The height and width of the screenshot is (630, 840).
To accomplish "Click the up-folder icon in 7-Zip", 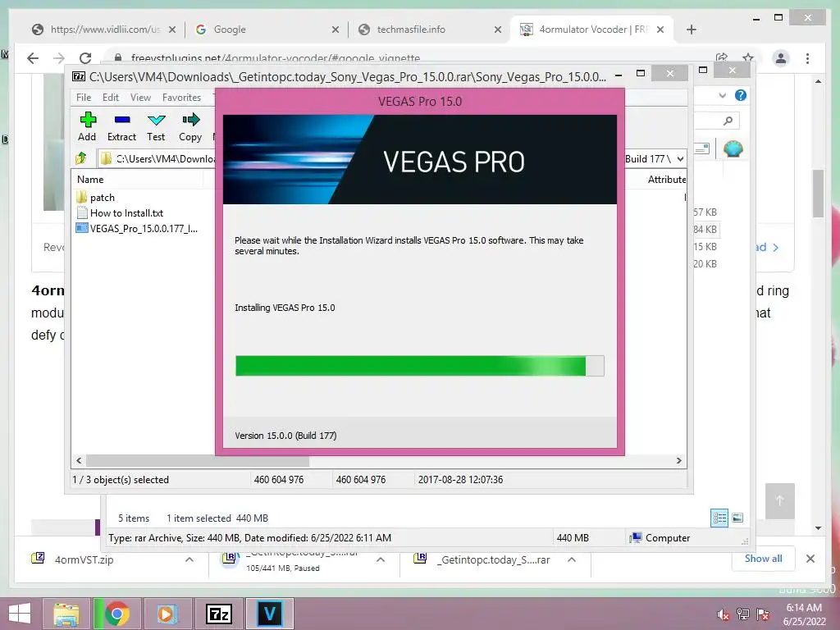I will click(81, 158).
